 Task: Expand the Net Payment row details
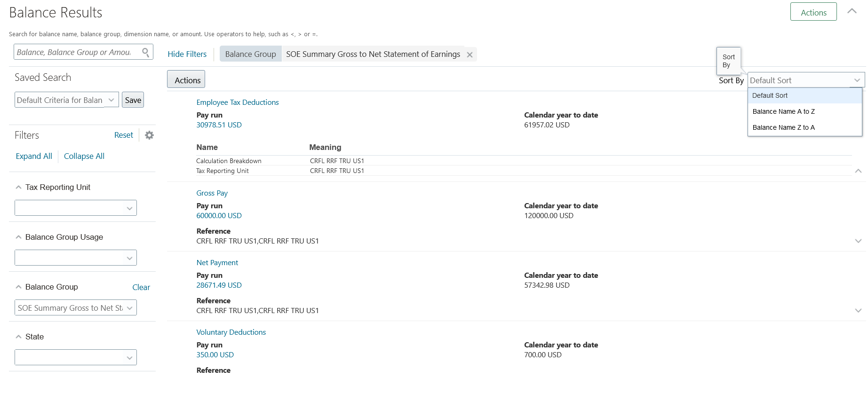click(x=858, y=311)
